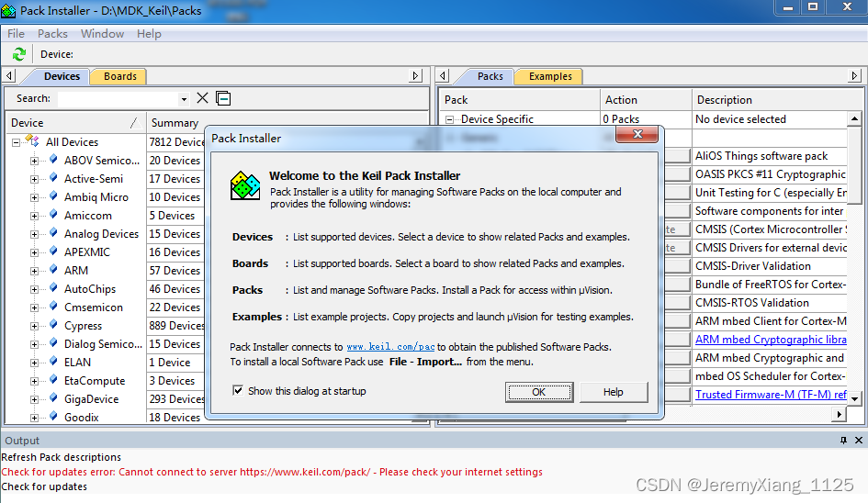Screen dimensions: 868x503
Task: Close the Output panel with X icon
Action: [859, 440]
